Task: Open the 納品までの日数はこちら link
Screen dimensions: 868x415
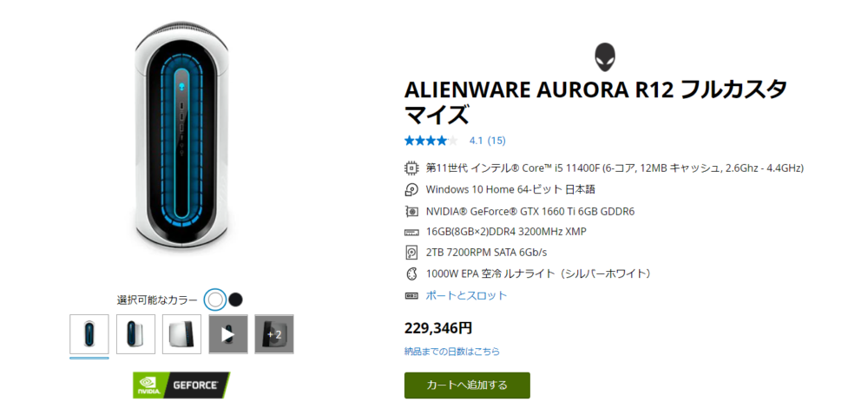Action: (x=451, y=352)
